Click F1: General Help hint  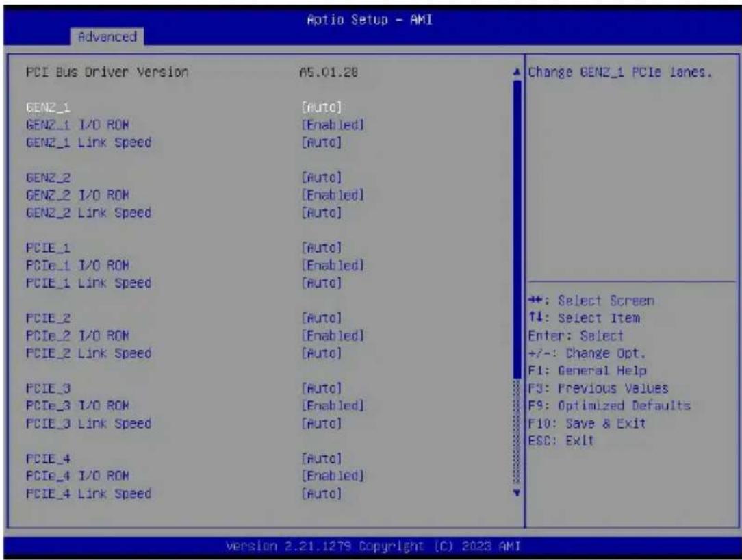tap(587, 370)
